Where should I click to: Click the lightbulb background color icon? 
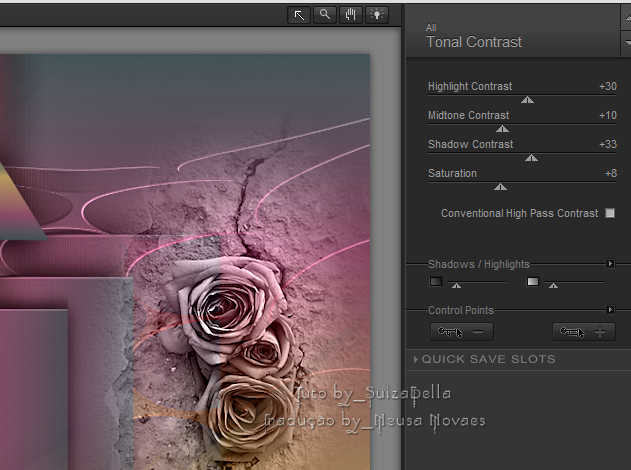377,15
